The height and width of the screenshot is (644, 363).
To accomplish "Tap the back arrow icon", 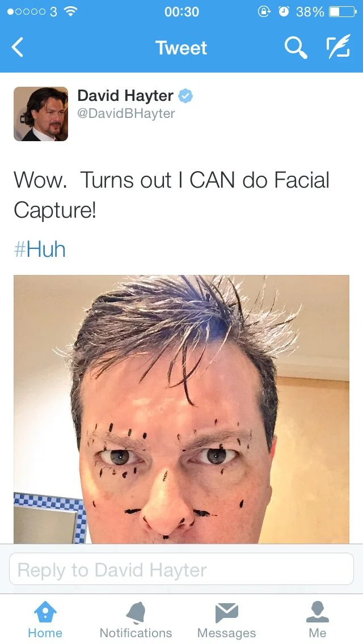I will click(17, 47).
